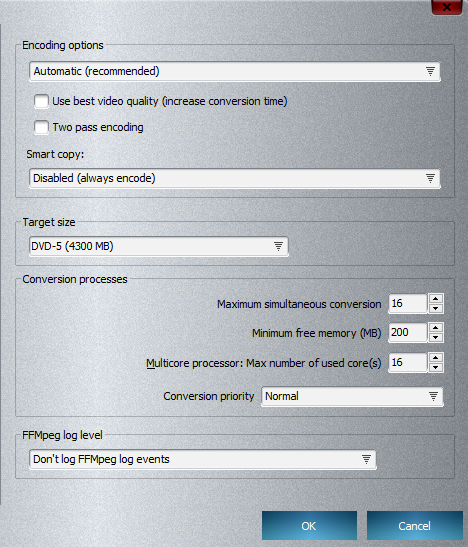The image size is (468, 547).
Task: Click the Target size dropdown arrow icon
Action: pos(278,246)
